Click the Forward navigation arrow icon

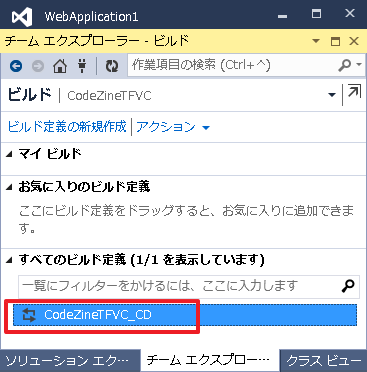point(38,66)
